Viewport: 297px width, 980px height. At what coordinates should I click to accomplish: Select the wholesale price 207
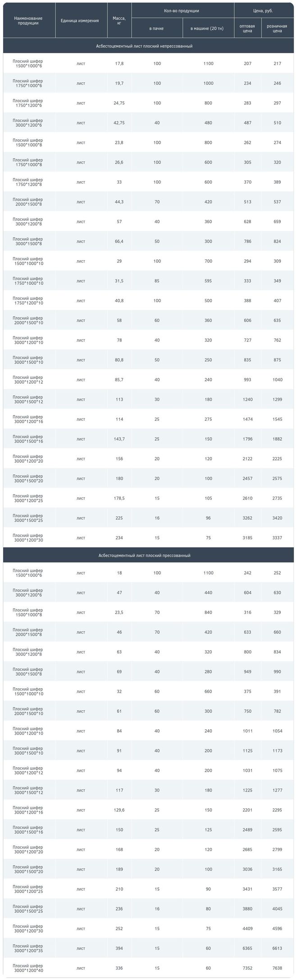pyautogui.click(x=247, y=64)
